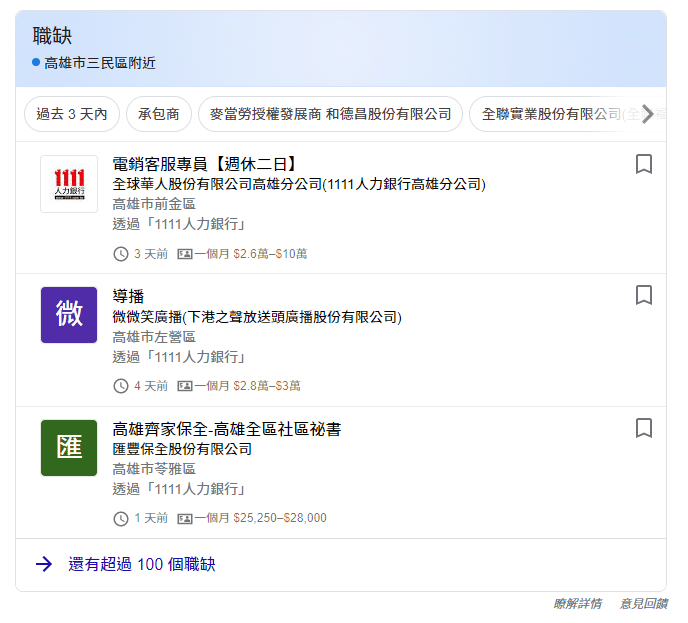Click the arrow icon beside 還有超過 100 個職缺

44,564
